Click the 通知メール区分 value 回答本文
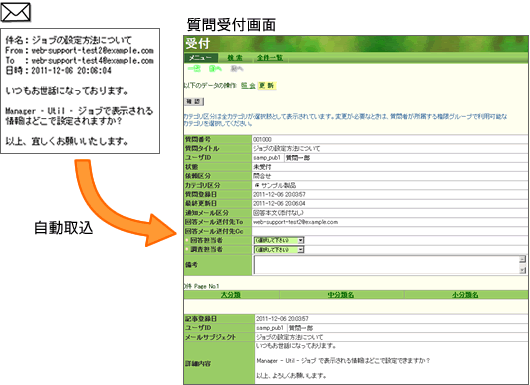This screenshot has width=530, height=385. click(278, 213)
